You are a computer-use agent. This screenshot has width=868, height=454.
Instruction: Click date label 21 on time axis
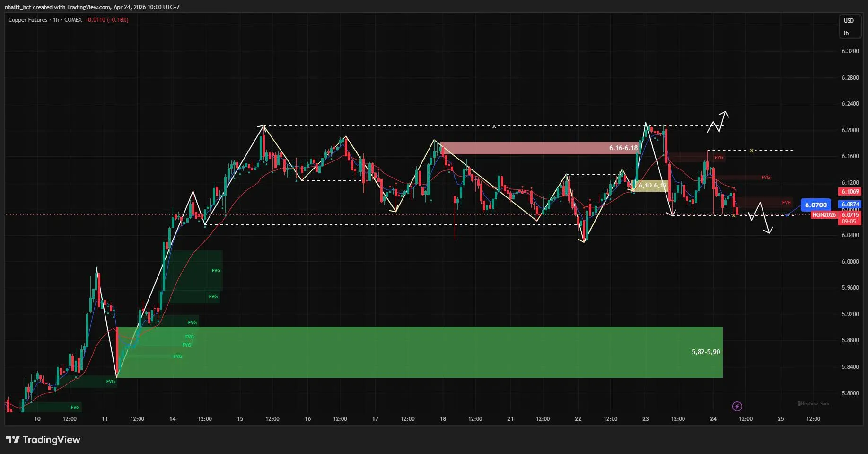(x=510, y=419)
